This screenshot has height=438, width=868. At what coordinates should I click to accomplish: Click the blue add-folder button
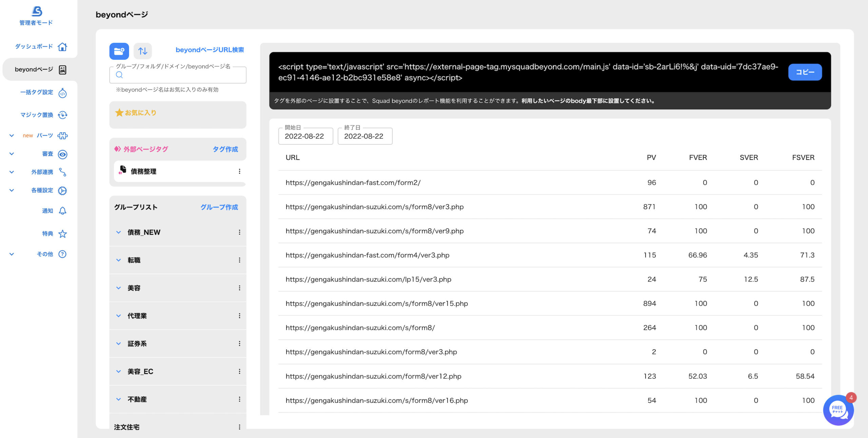[119, 51]
